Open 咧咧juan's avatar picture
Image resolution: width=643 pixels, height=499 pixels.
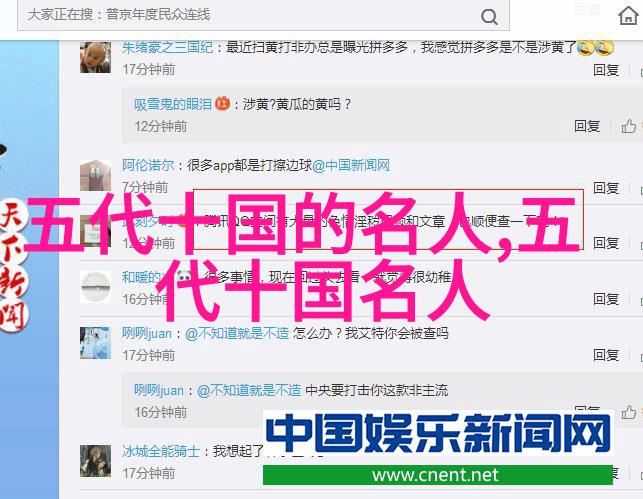pyautogui.click(x=95, y=343)
